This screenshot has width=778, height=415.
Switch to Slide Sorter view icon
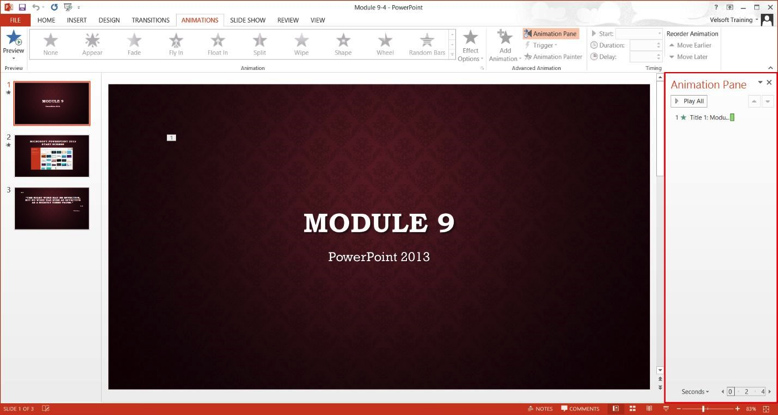pyautogui.click(x=633, y=409)
